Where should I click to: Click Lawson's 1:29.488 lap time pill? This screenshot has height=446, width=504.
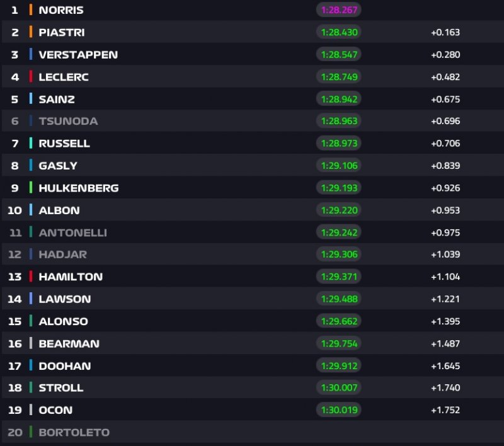tap(339, 299)
